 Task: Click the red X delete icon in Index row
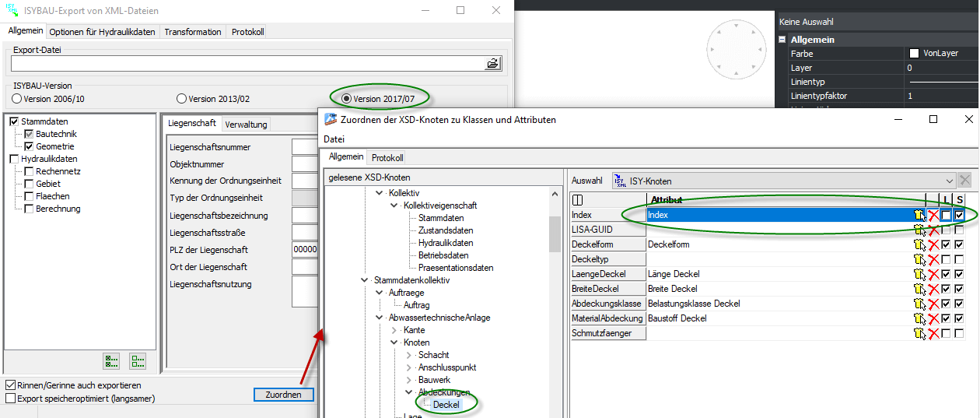click(933, 215)
